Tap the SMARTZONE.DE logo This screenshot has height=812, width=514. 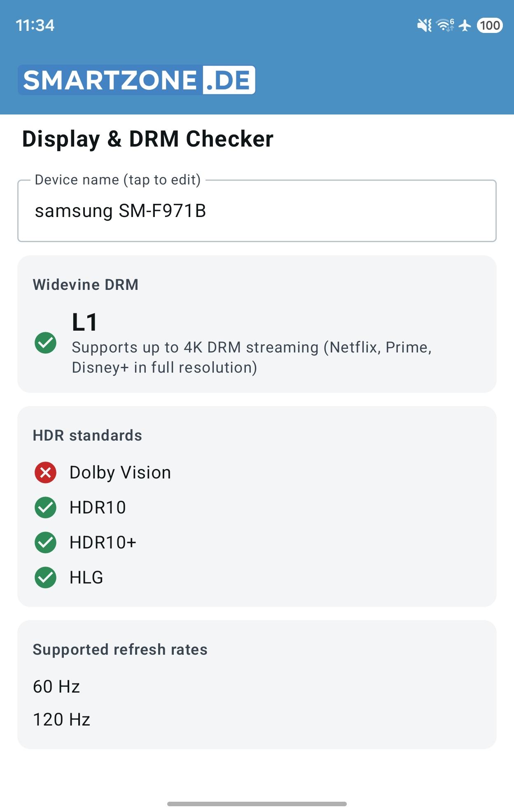pos(136,80)
